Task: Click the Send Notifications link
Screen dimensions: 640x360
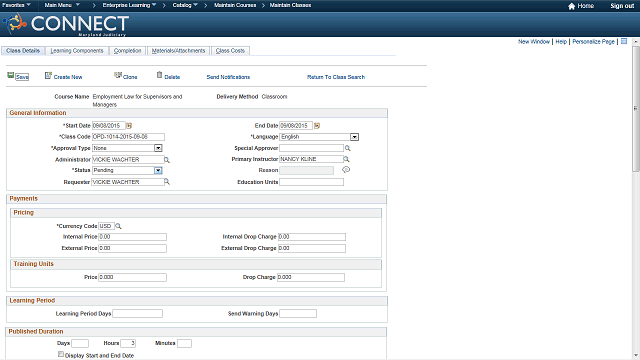Action: (228, 77)
